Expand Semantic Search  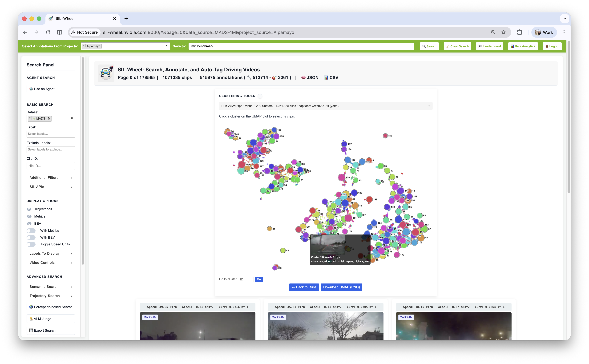pos(51,287)
